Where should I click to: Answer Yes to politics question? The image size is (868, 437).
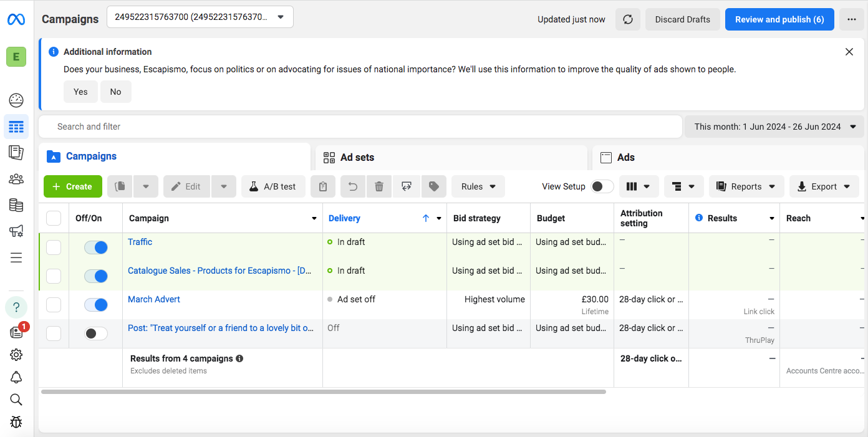(x=80, y=92)
